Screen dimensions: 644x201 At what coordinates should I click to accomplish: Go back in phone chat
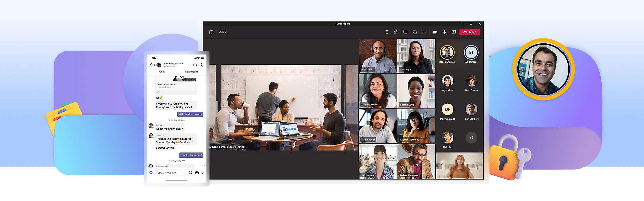click(151, 65)
